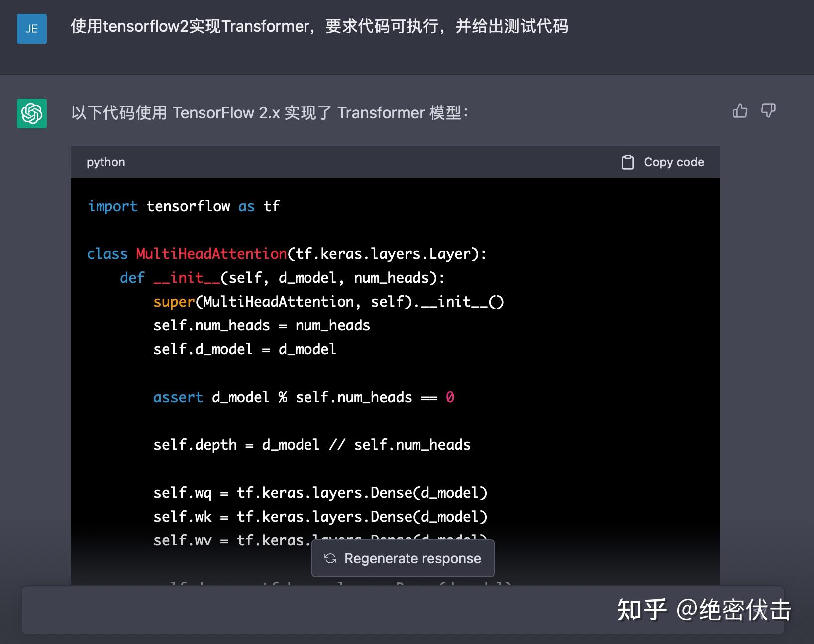Click the 'self.depth = d_model // self.num_heads' line

tap(312, 445)
